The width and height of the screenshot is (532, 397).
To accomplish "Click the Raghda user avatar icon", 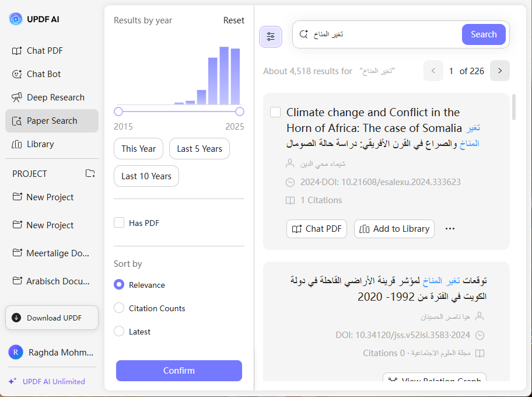I will pos(16,352).
